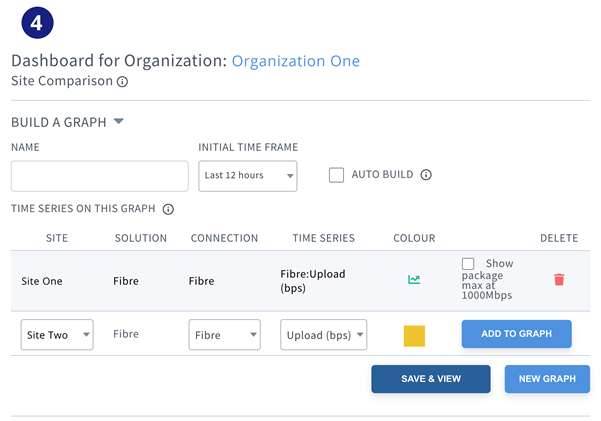Click the blue step 4 circle badge
601x421 pixels.
click(37, 23)
